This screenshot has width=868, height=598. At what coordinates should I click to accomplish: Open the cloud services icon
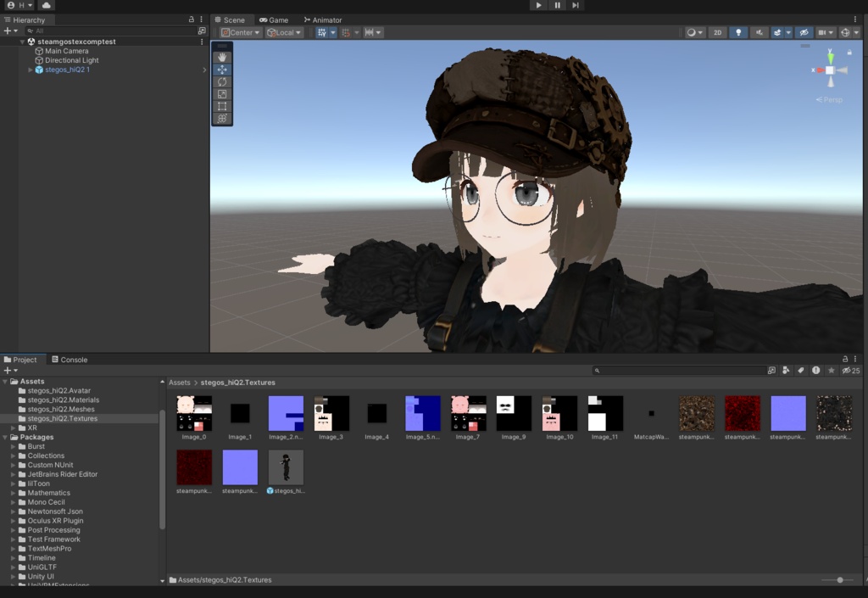click(x=46, y=5)
